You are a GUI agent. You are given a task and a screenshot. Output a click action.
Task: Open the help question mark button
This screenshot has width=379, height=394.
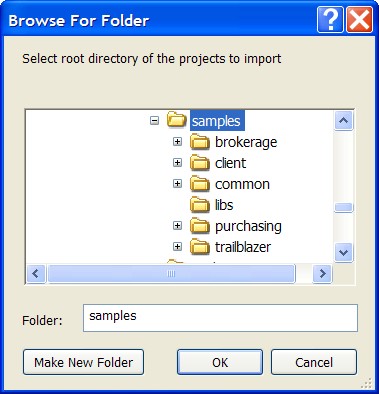[x=330, y=20]
